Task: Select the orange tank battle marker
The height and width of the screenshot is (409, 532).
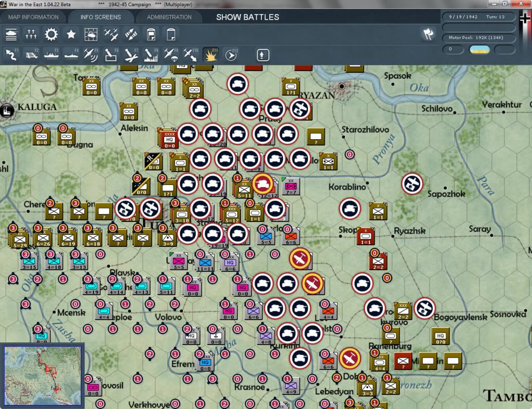Action: pyautogui.click(x=262, y=184)
